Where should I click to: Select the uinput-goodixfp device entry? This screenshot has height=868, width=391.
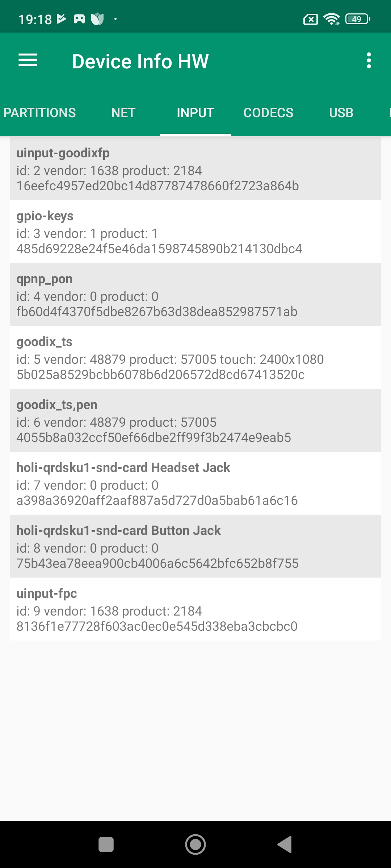point(195,169)
